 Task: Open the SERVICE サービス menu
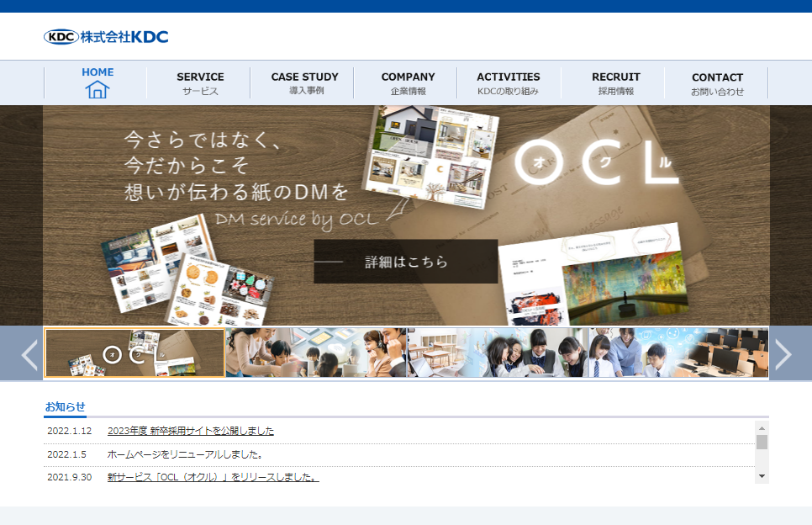[x=200, y=83]
